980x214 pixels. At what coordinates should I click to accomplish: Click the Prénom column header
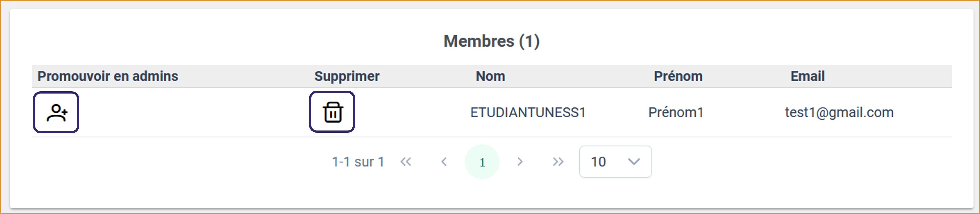(x=678, y=76)
